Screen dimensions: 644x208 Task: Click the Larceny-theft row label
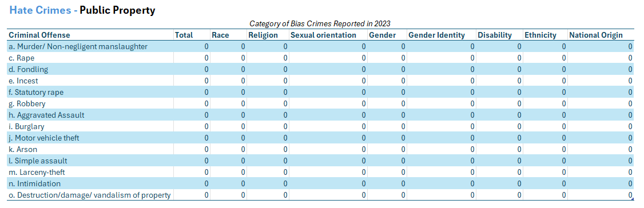(x=37, y=173)
